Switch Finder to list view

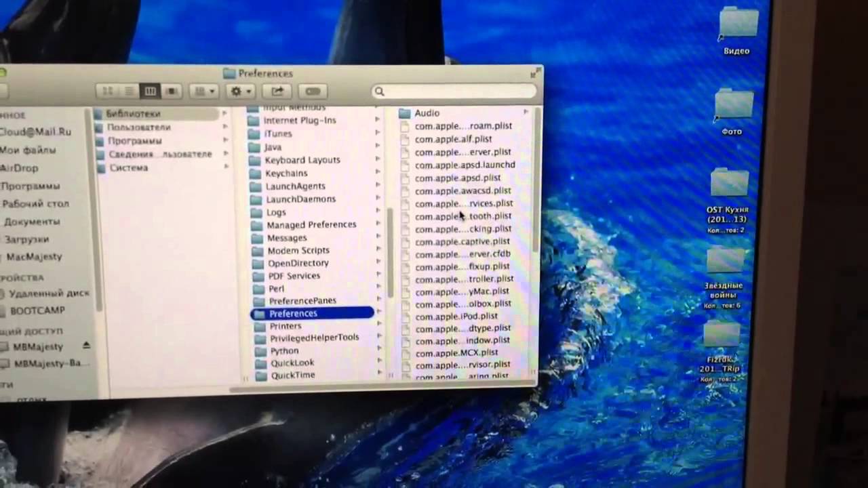[x=128, y=91]
